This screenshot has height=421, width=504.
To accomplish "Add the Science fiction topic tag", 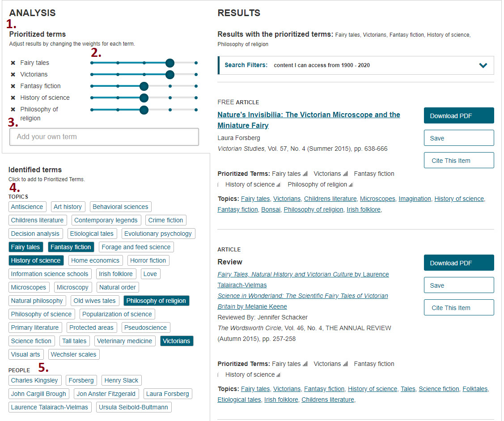I will (31, 341).
